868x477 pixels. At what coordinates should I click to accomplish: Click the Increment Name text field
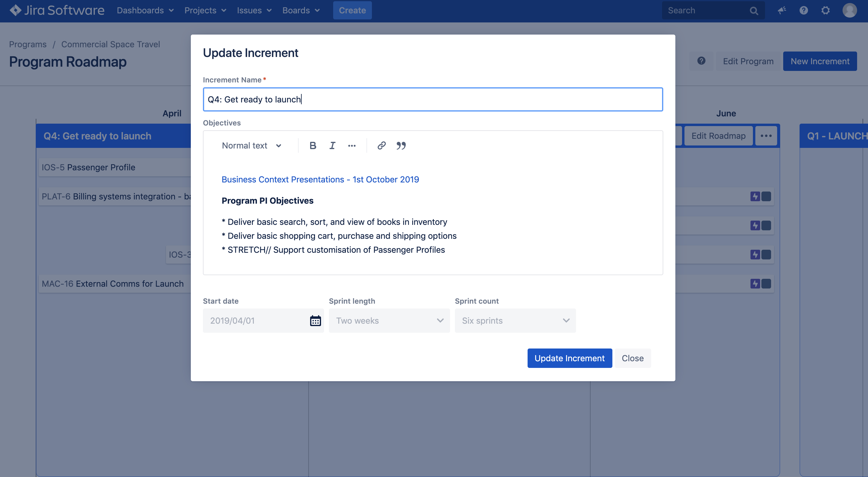coord(433,99)
